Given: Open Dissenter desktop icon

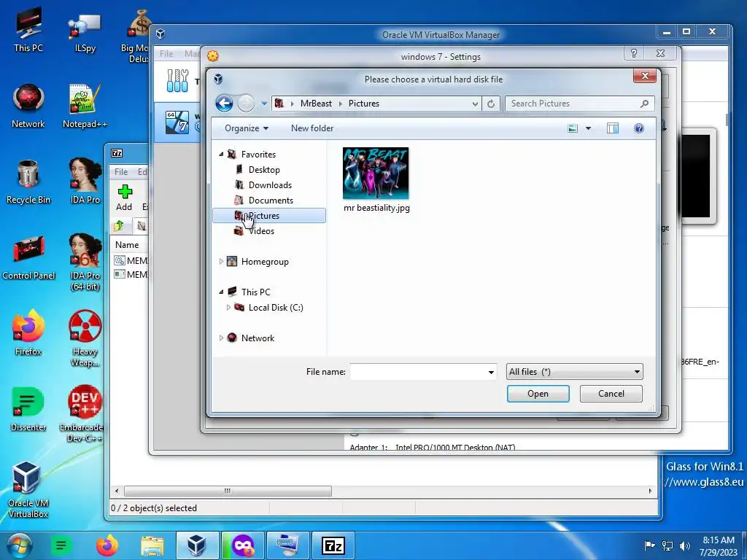Looking at the screenshot, I should [x=28, y=408].
